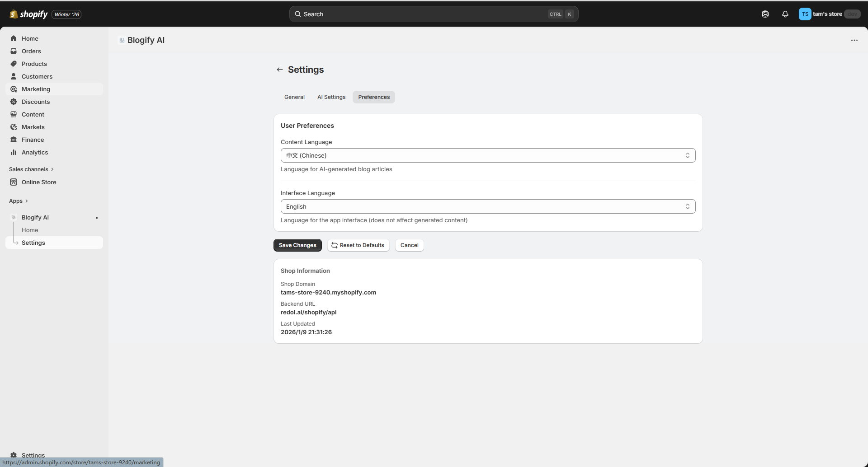Viewport: 868px width, 467px height.
Task: Expand the Apps section chevron
Action: tap(28, 201)
